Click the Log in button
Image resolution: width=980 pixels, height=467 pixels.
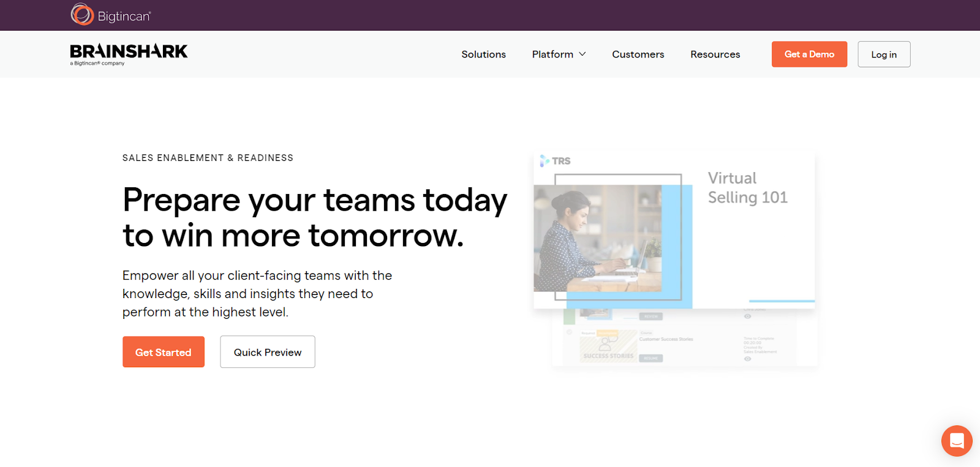pos(884,54)
